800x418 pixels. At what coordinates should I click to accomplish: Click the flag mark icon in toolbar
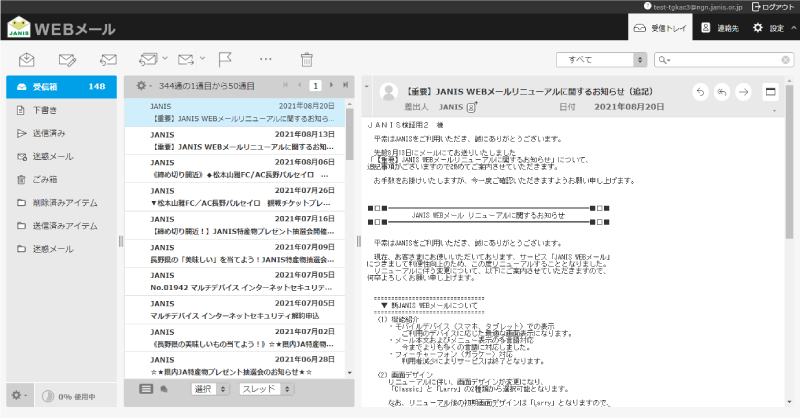pyautogui.click(x=225, y=60)
